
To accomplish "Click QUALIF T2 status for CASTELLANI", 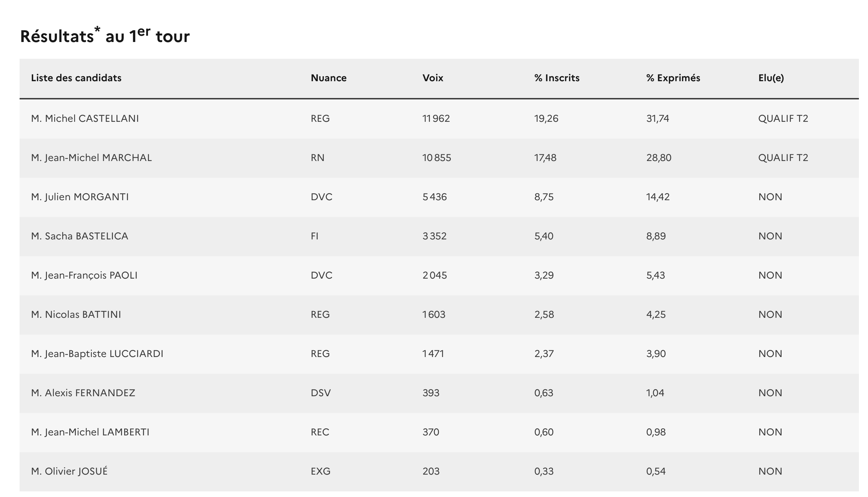I will (x=783, y=119).
